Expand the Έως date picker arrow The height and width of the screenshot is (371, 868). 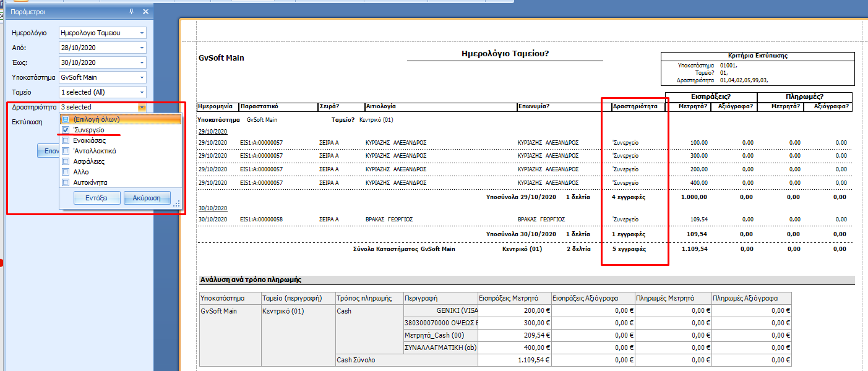point(142,62)
